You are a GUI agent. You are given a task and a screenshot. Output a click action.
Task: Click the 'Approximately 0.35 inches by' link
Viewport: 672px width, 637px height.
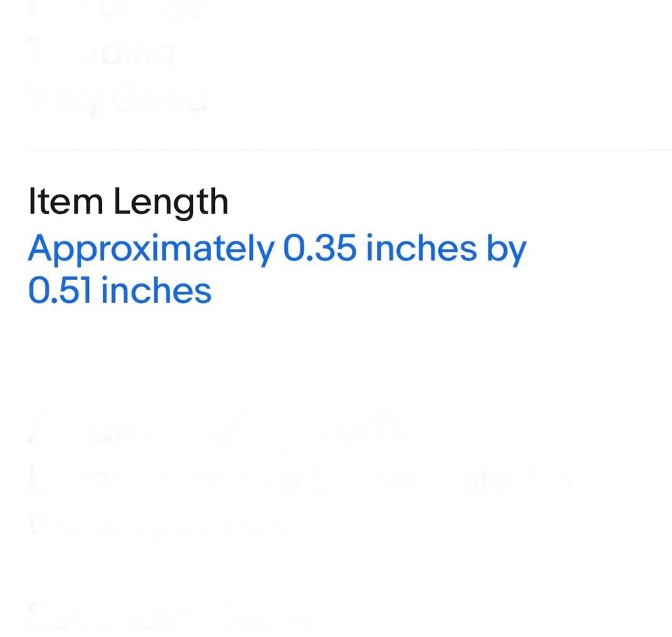[276, 248]
